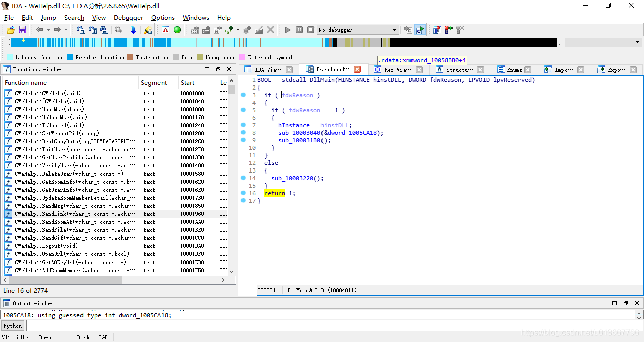Open the No debugger dropdown
The height and width of the screenshot is (342, 644).
coord(358,30)
